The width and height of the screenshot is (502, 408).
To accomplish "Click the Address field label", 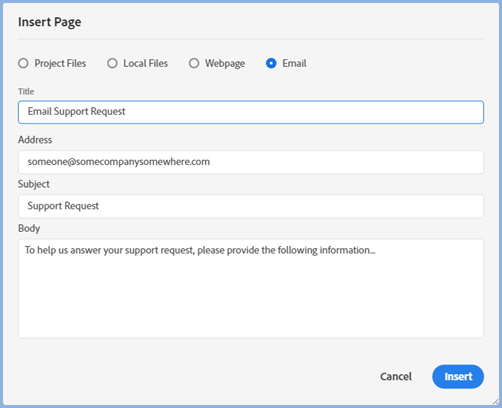I will [x=35, y=140].
